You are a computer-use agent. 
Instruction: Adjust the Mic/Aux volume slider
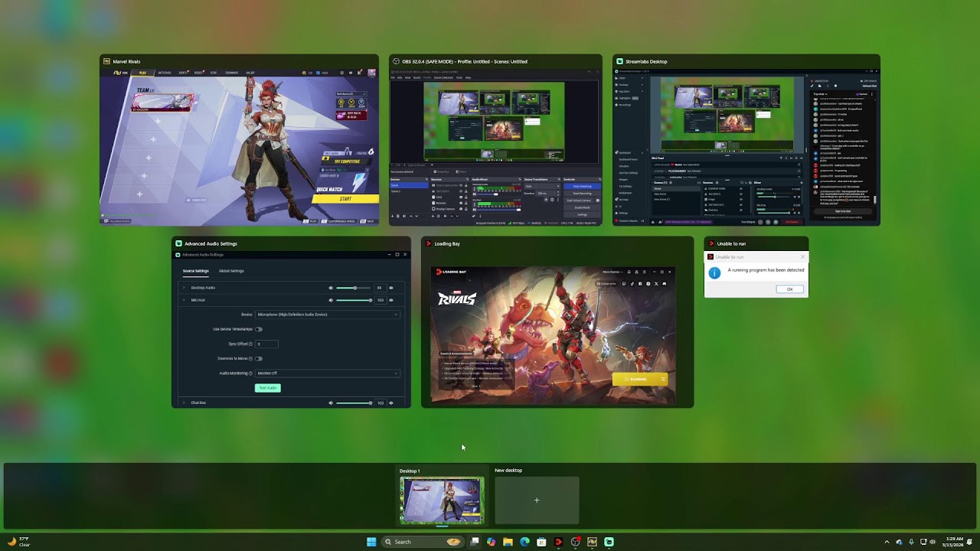tap(354, 300)
